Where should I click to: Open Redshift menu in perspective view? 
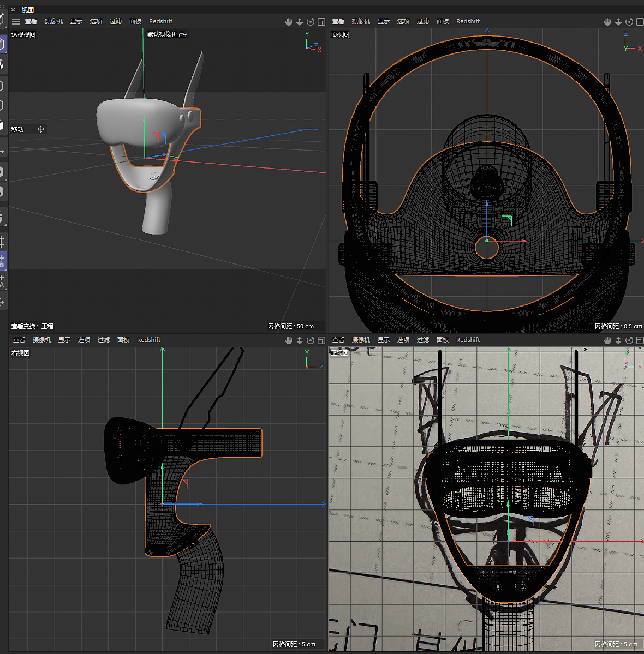click(x=160, y=21)
